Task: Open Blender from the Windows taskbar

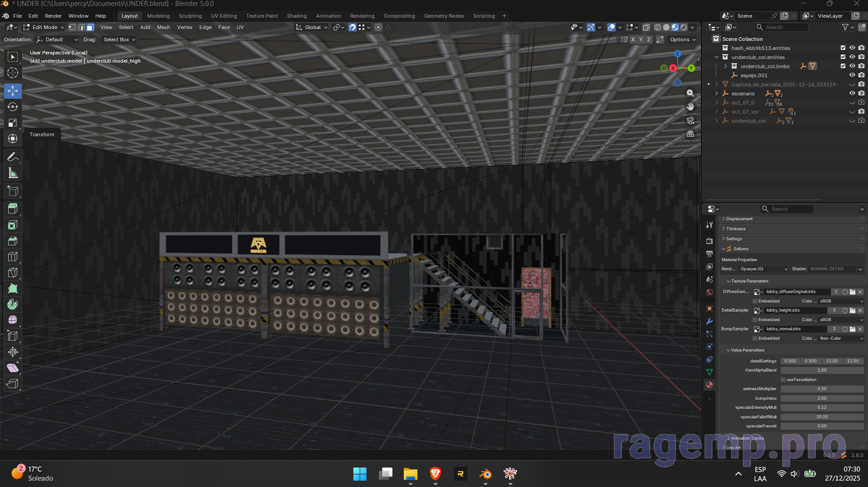Action: 485,474
